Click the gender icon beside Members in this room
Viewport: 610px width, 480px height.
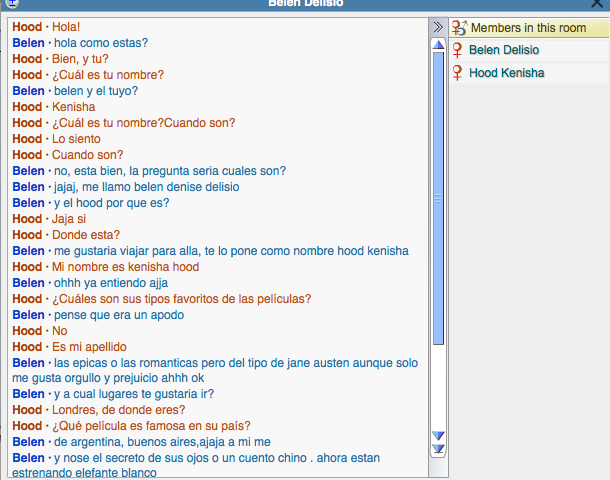[459, 28]
